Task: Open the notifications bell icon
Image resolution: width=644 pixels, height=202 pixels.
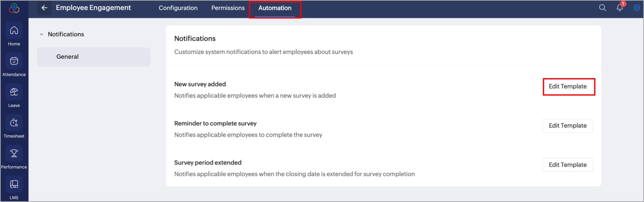Action: pyautogui.click(x=620, y=8)
